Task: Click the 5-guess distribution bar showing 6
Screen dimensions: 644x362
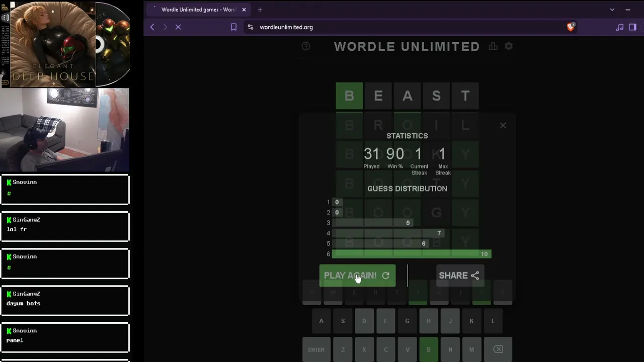Action: click(x=380, y=243)
